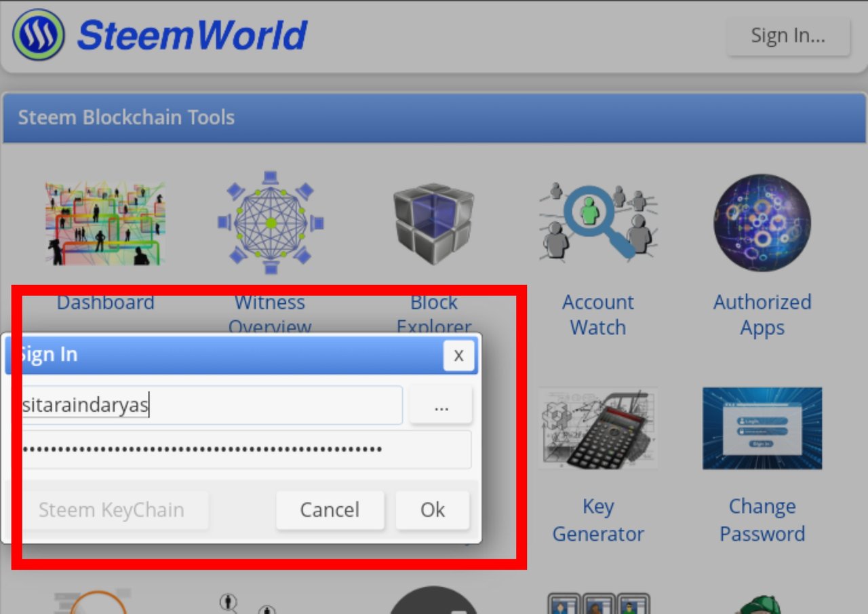Open the Account Watch link
Image resolution: width=868 pixels, height=614 pixels.
pos(598,315)
